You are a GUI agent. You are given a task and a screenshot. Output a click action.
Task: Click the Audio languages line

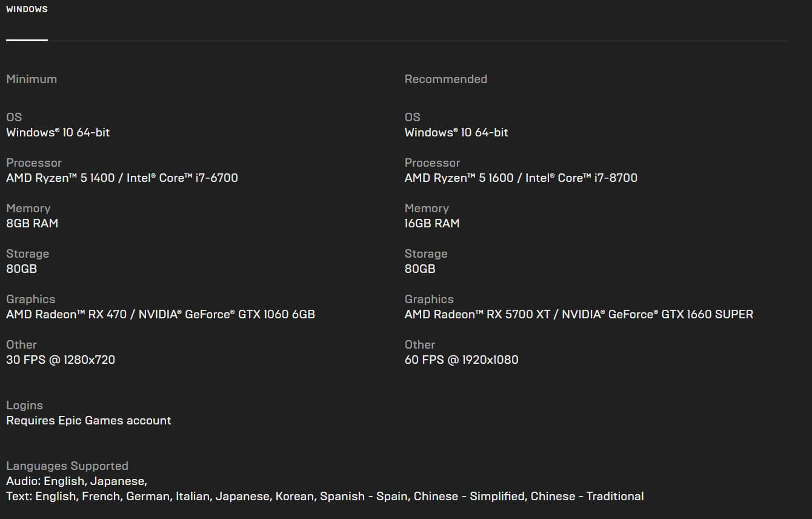76,481
